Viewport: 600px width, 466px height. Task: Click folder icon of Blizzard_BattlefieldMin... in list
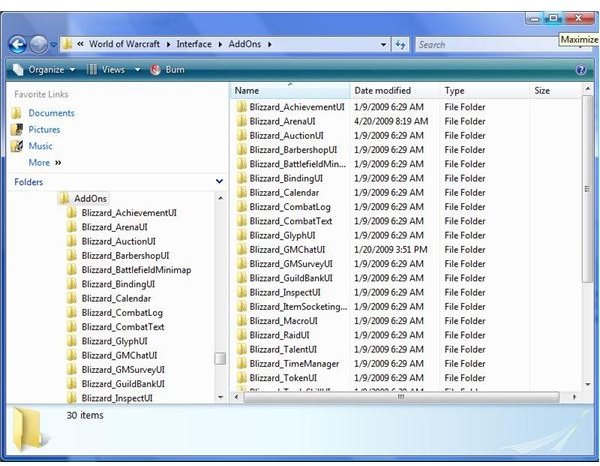pyautogui.click(x=241, y=164)
